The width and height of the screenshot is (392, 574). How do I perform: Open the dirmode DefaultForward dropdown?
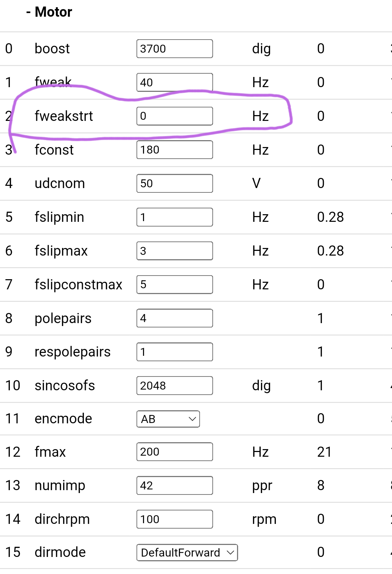tap(187, 553)
